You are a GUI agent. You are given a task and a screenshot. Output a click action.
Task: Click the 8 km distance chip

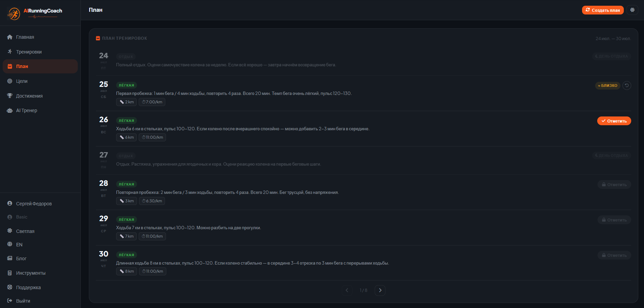(x=127, y=271)
